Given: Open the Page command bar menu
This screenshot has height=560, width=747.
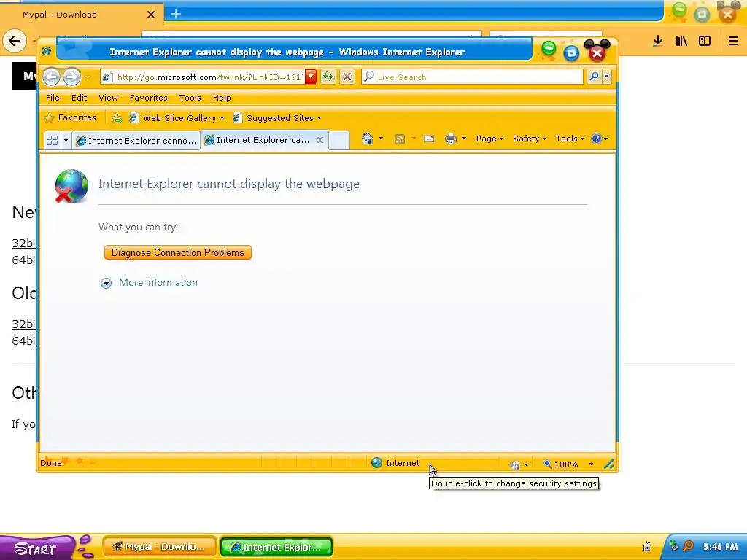Looking at the screenshot, I should pos(489,139).
